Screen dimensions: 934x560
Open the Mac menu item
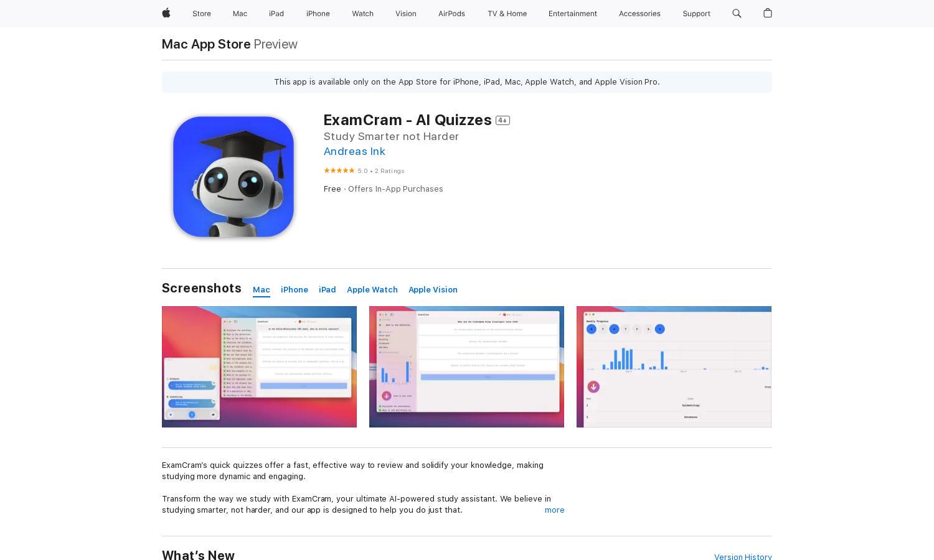click(x=240, y=14)
